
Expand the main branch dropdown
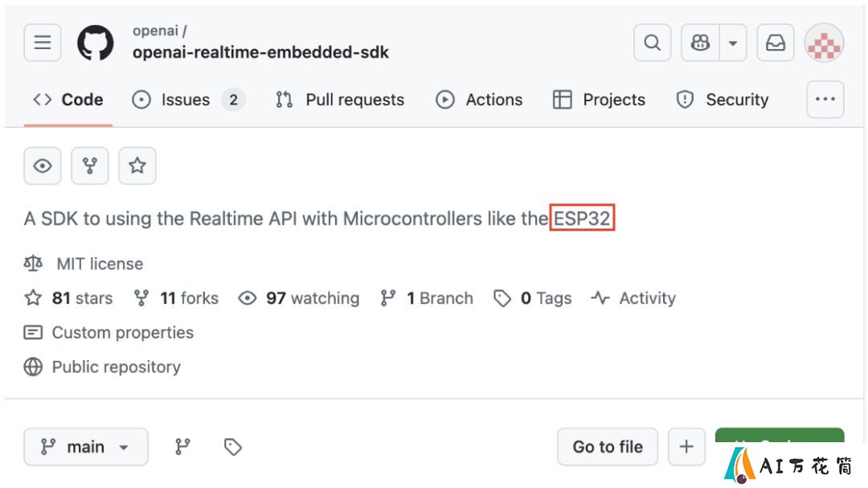click(86, 446)
